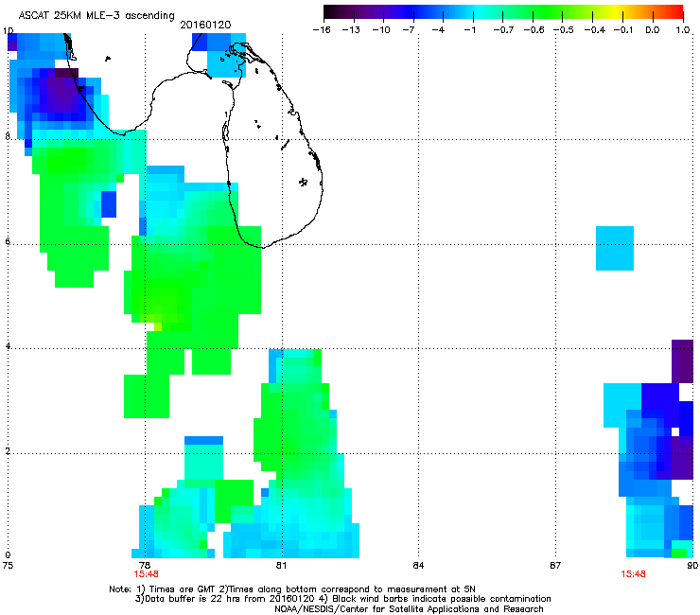Click the longitude label 75
The width and height of the screenshot is (700, 615).
point(8,566)
